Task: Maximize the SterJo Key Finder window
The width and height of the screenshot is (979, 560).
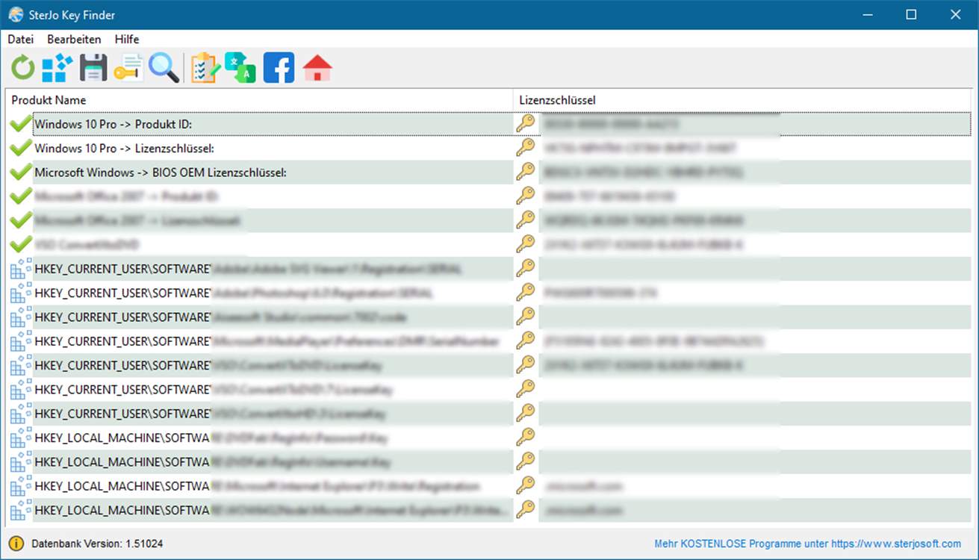Action: [x=911, y=15]
